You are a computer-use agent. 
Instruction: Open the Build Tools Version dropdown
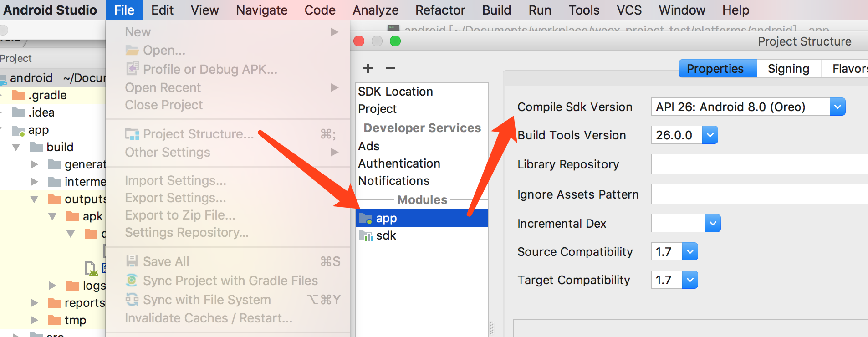[710, 135]
